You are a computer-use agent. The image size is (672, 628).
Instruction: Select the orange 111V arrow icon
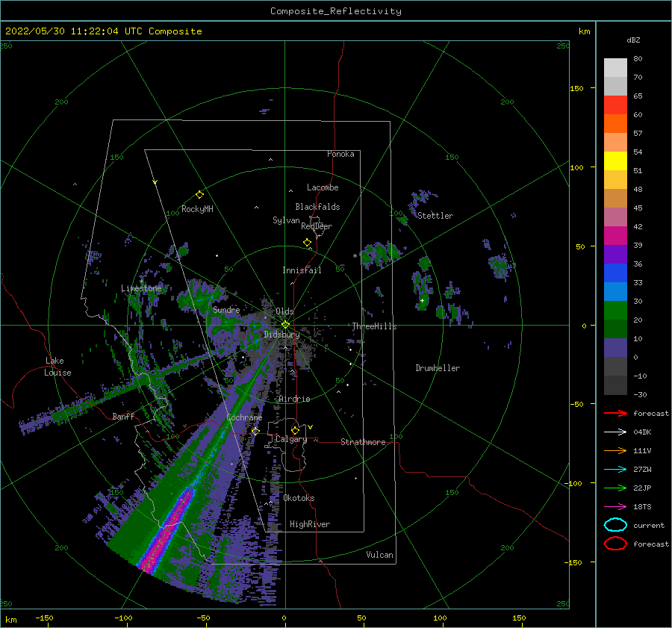(615, 450)
